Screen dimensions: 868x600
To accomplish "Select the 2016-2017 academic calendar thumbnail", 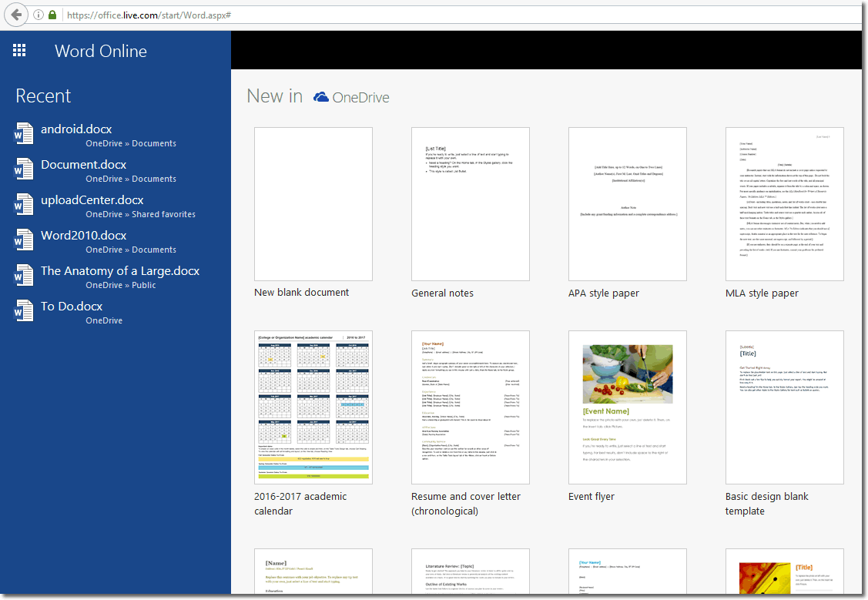I will pyautogui.click(x=313, y=407).
